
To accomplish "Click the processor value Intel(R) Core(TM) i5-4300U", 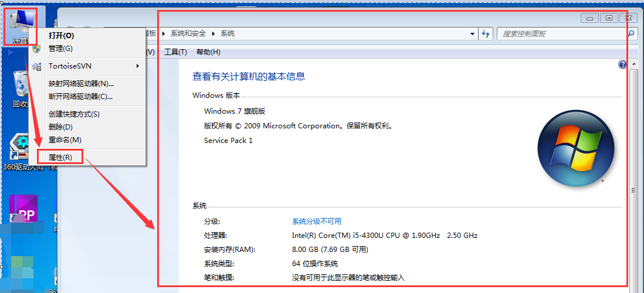I will click(x=384, y=236).
